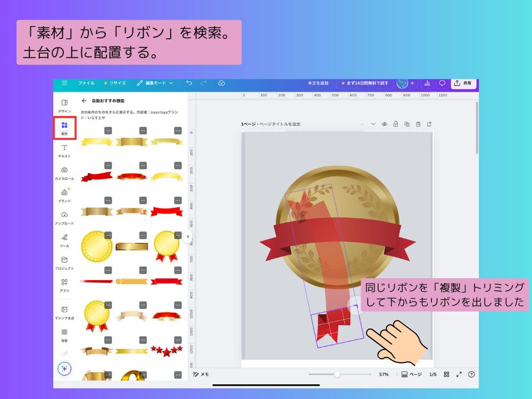Image resolution: width=532 pixels, height=399 pixels.
Task: Open the マジック生成 panel
Action: coord(65,313)
